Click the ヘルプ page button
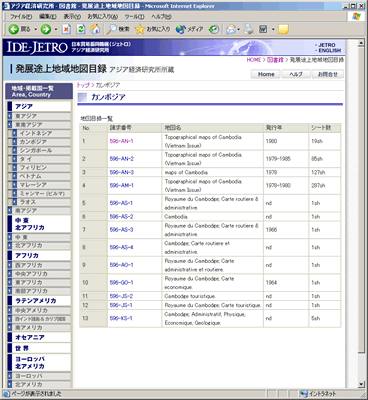The height and width of the screenshot is (400, 368). [296, 74]
